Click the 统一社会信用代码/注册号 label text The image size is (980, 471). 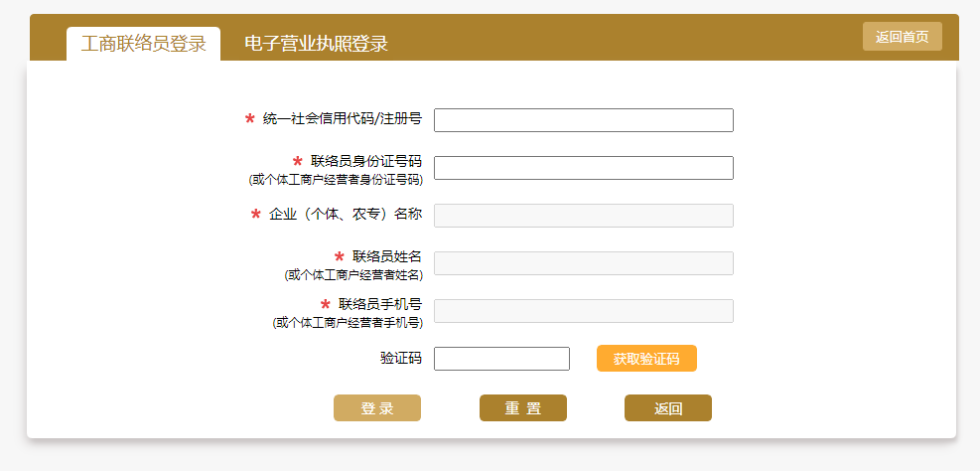(x=342, y=119)
